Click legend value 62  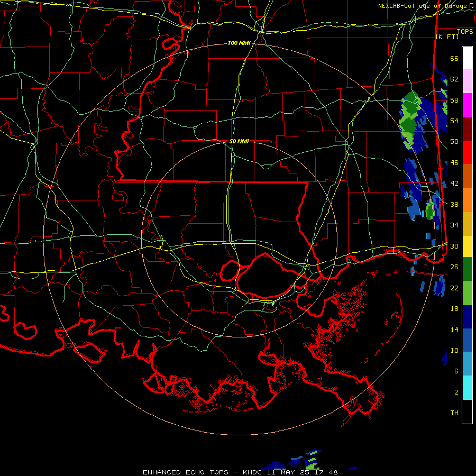click(454, 79)
